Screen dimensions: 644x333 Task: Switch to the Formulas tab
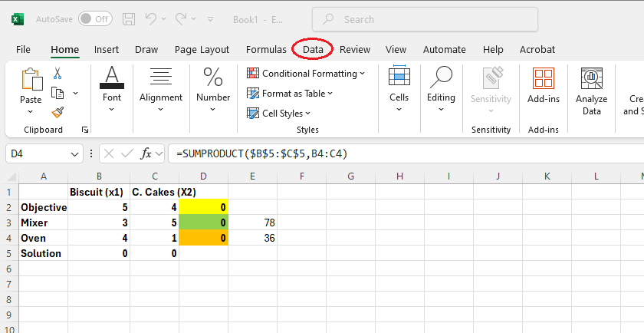coord(266,49)
